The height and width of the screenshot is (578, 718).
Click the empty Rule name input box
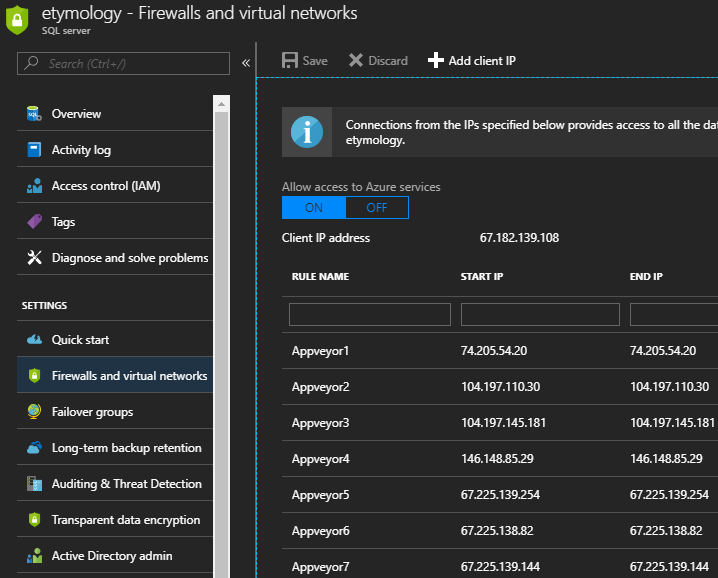tap(370, 314)
